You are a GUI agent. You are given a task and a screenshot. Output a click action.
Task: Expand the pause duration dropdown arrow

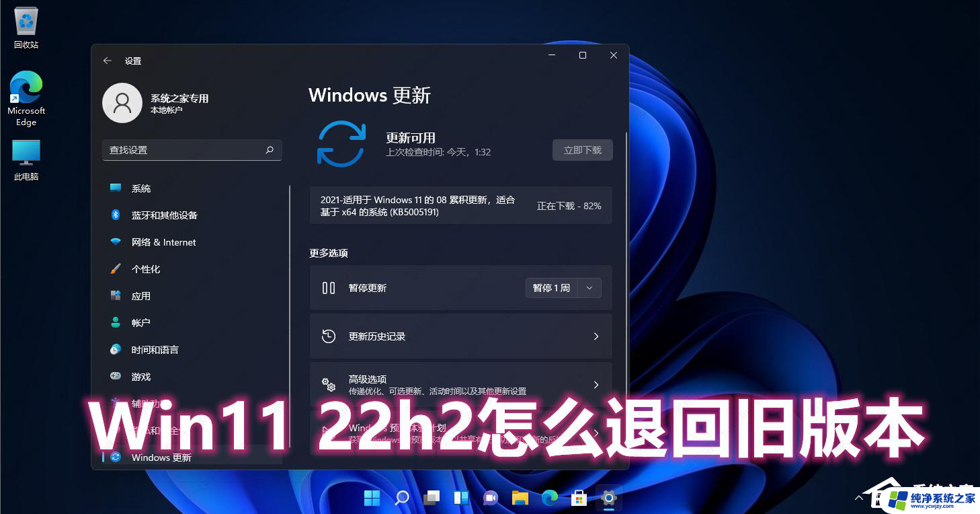tap(589, 288)
